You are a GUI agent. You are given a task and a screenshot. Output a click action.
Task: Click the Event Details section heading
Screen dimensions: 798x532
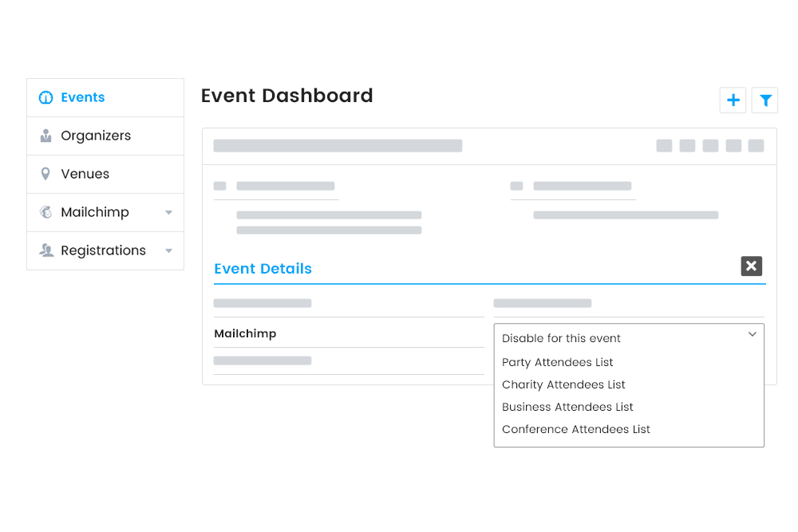263,269
